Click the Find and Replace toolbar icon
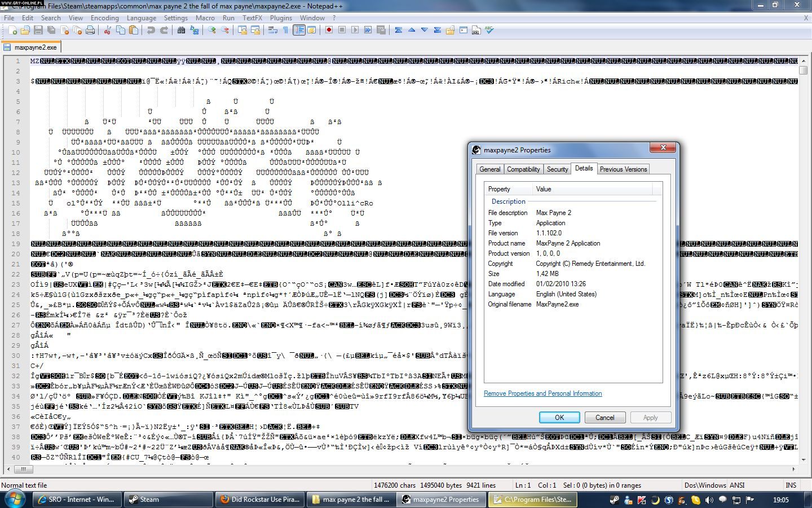812x508 pixels. [194, 30]
